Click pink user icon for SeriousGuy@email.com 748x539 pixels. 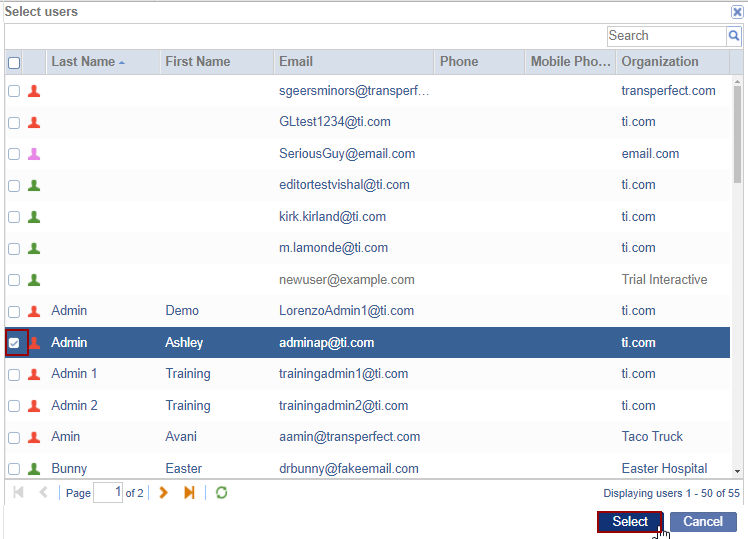34,154
